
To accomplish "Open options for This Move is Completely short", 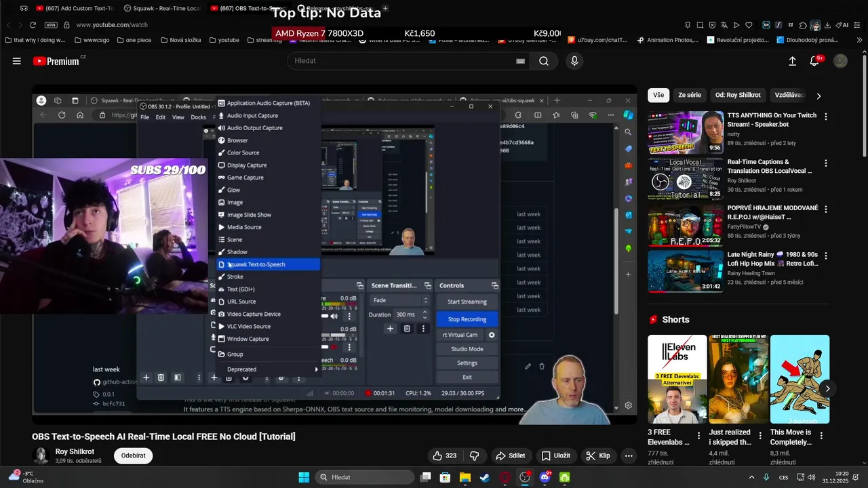I will pyautogui.click(x=822, y=436).
